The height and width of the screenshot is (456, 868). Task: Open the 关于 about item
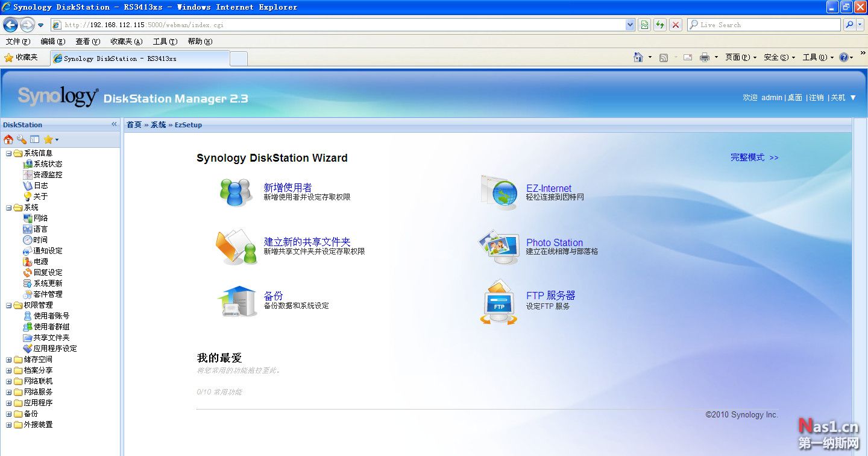(40, 197)
